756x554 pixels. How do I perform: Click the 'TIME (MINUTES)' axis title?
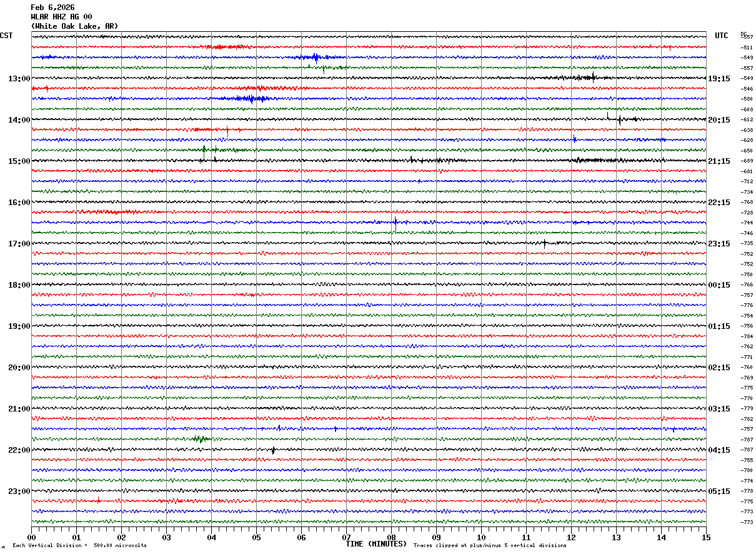(376, 544)
